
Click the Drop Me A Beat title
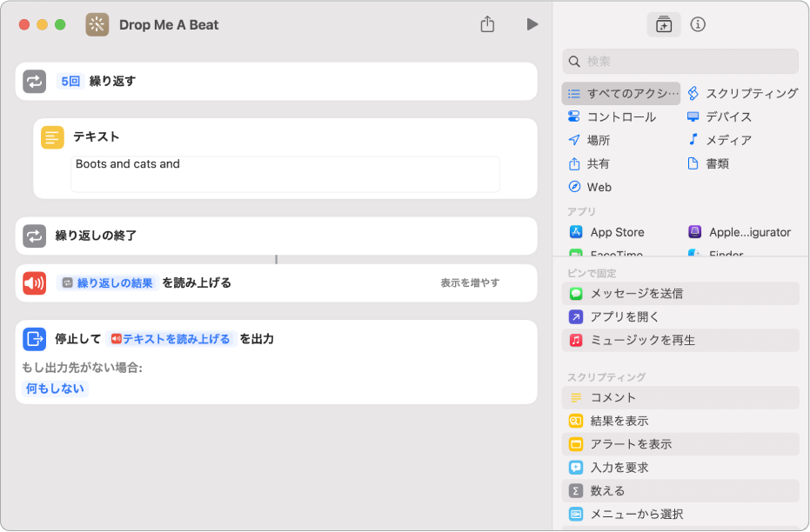coord(169,24)
